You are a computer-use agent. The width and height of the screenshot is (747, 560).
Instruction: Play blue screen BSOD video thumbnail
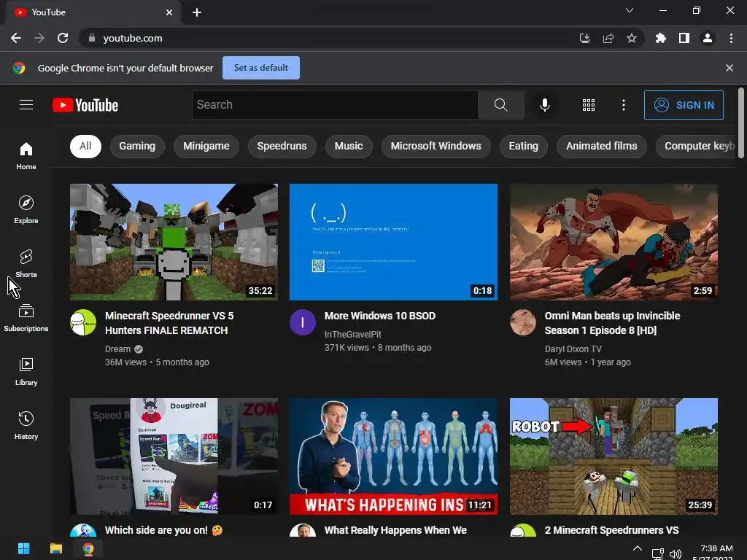click(x=393, y=242)
